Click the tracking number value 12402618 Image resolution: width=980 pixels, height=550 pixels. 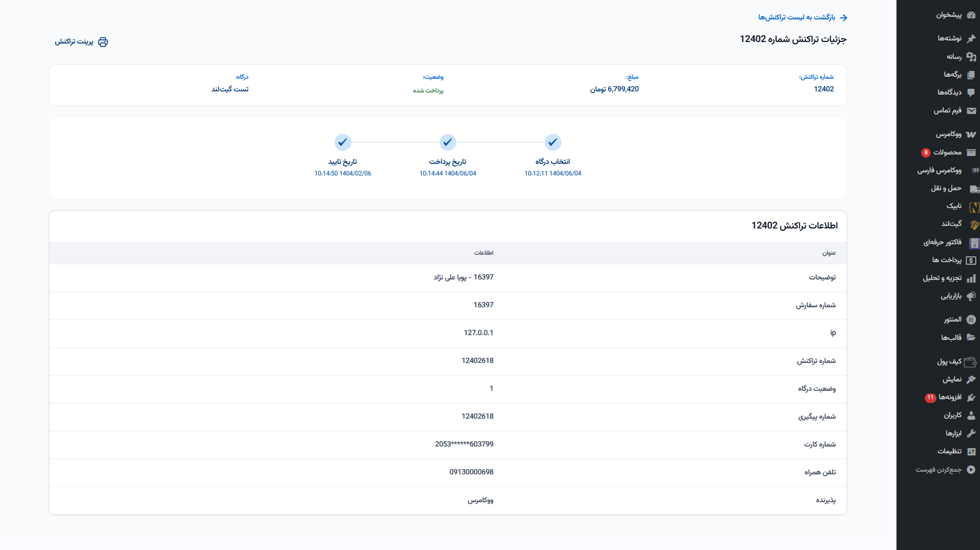coord(477,417)
